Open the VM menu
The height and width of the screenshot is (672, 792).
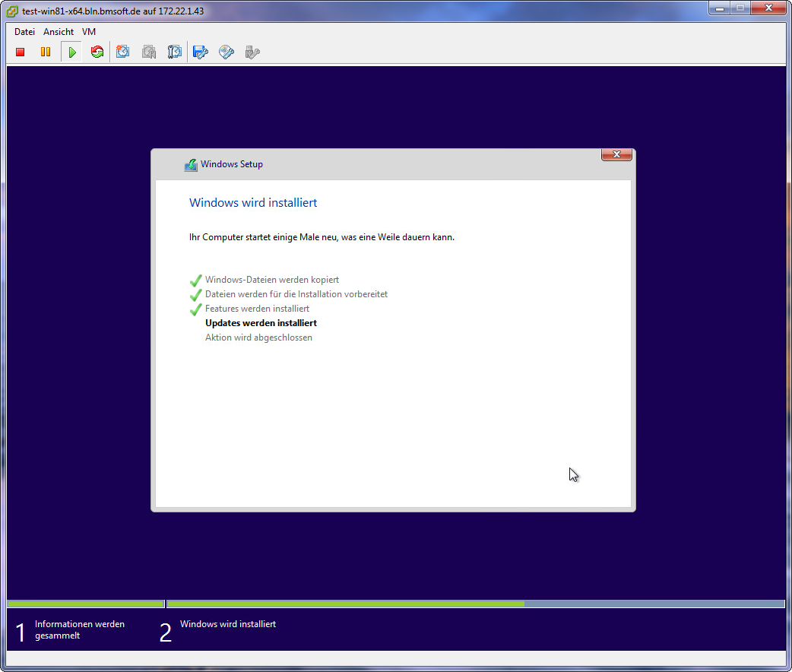[x=89, y=32]
